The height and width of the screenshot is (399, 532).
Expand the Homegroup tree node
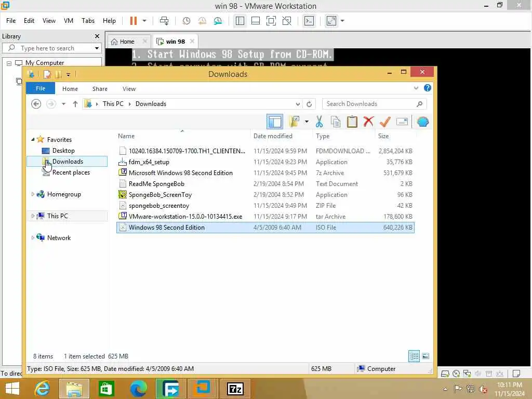(33, 194)
